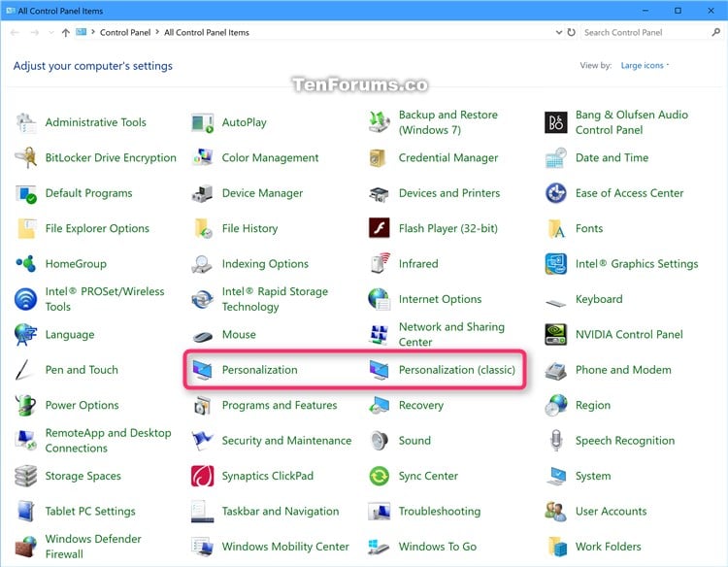Viewport: 728px width, 567px height.
Task: Open the Taskbar and Navigation link
Action: pos(281,512)
